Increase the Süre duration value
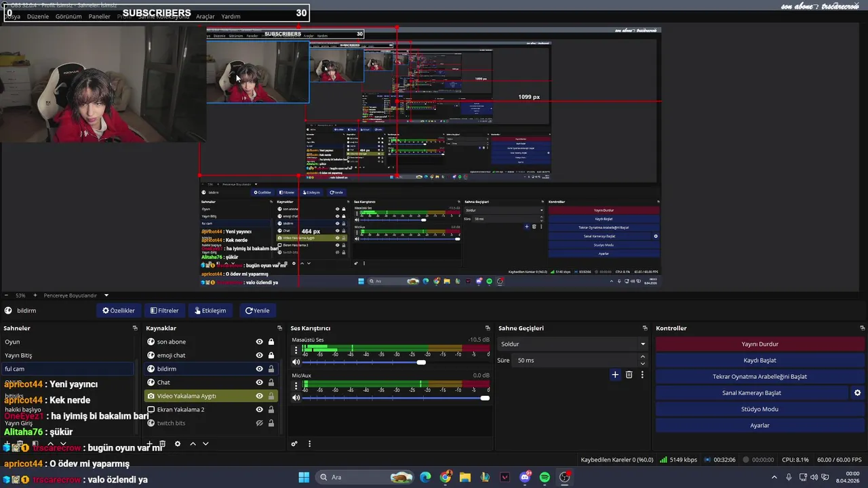The width and height of the screenshot is (868, 488). [x=644, y=358]
